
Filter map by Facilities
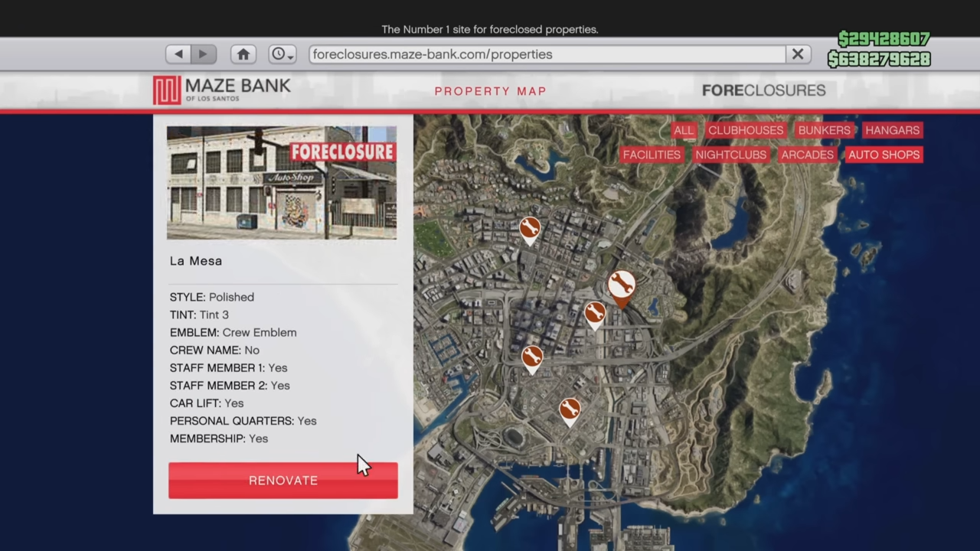tap(652, 155)
